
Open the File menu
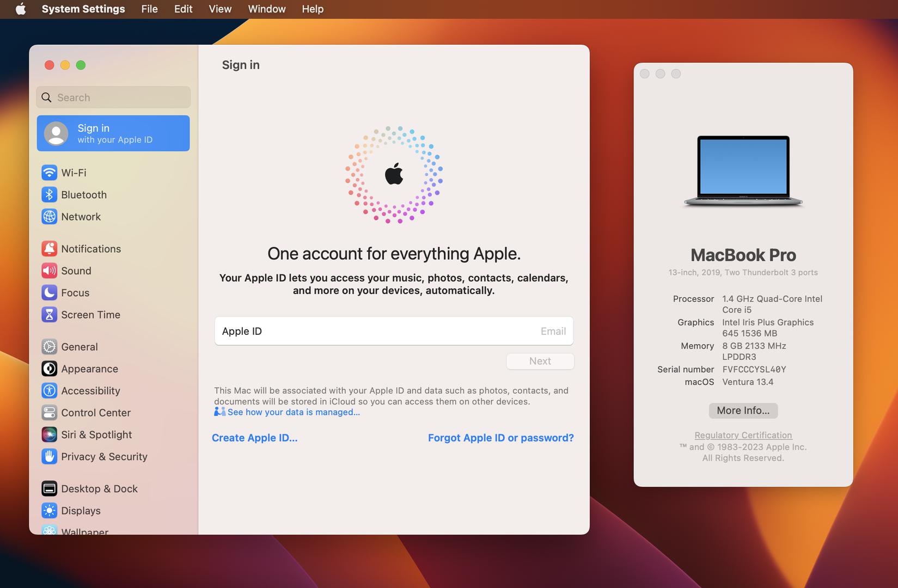[149, 9]
